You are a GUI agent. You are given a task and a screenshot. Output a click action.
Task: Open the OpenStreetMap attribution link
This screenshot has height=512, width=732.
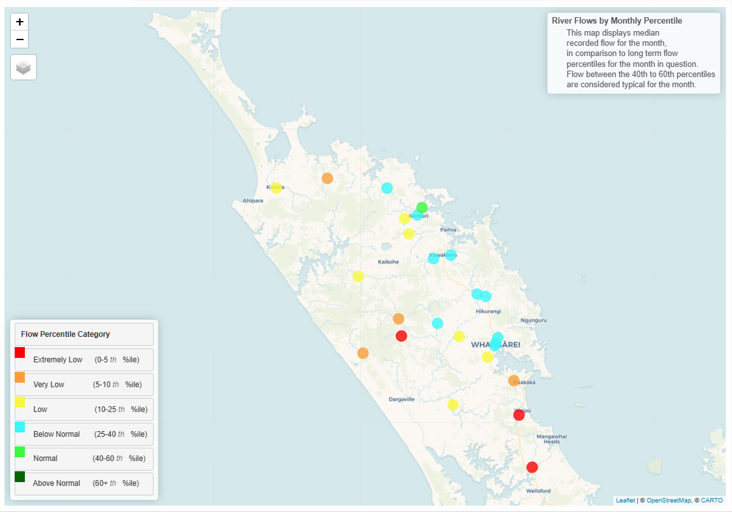click(669, 500)
